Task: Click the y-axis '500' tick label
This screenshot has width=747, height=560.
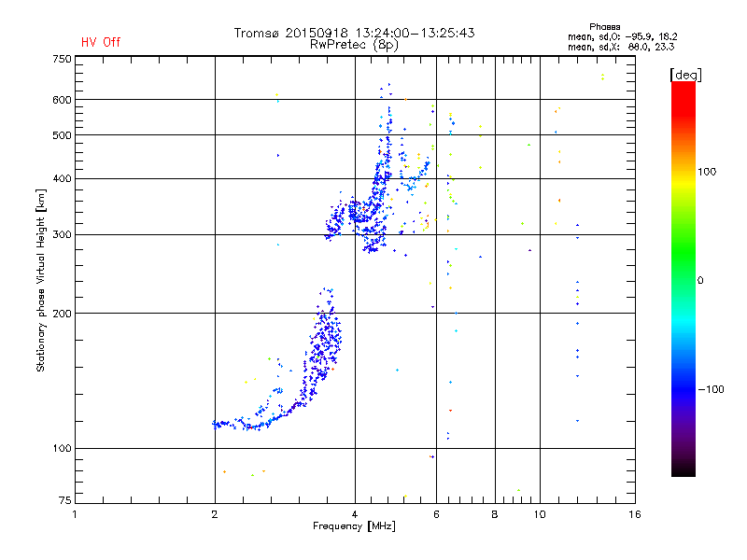Action: 62,135
